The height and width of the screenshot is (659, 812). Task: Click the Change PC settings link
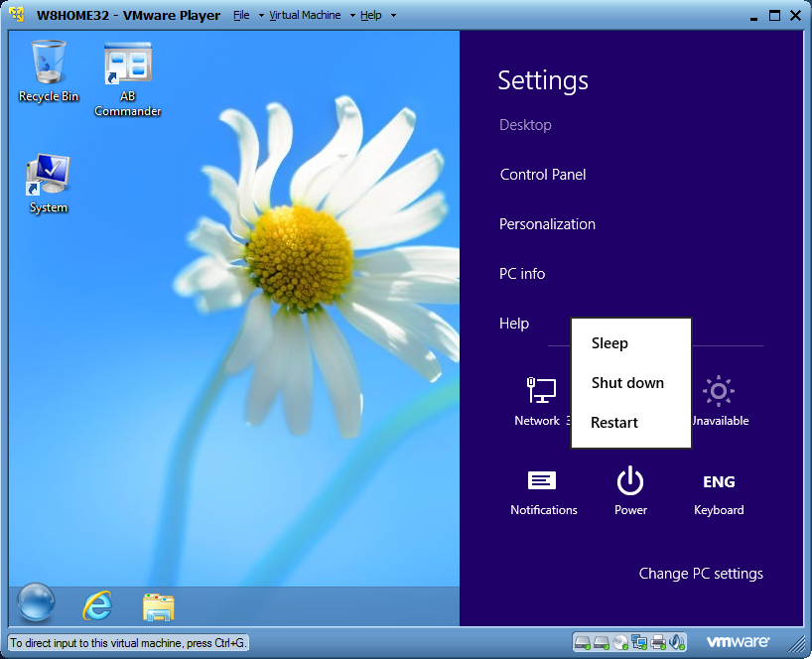click(701, 574)
